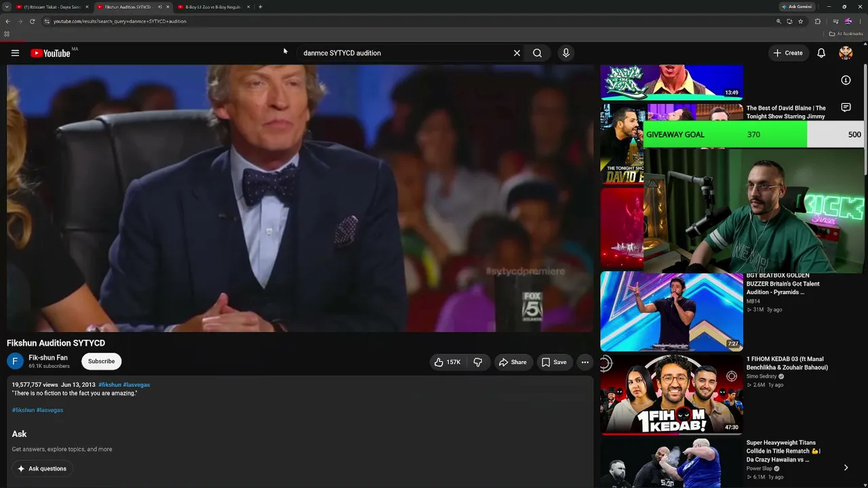The image size is (868, 488).
Task: Subscribe to Fik-shun Fan channel
Action: point(101,361)
